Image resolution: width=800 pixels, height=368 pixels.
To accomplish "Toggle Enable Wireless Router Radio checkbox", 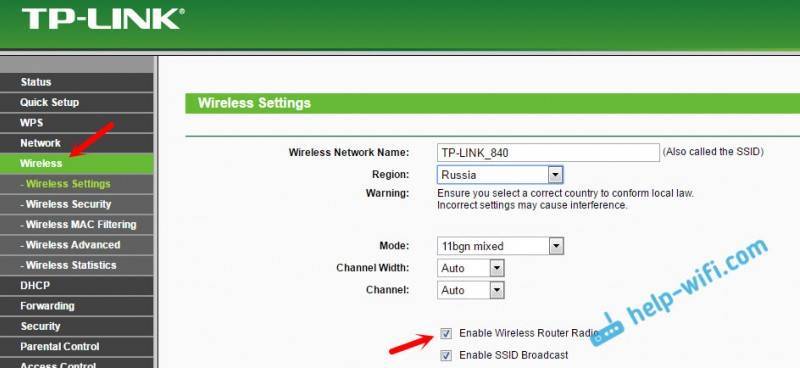I will tap(446, 333).
